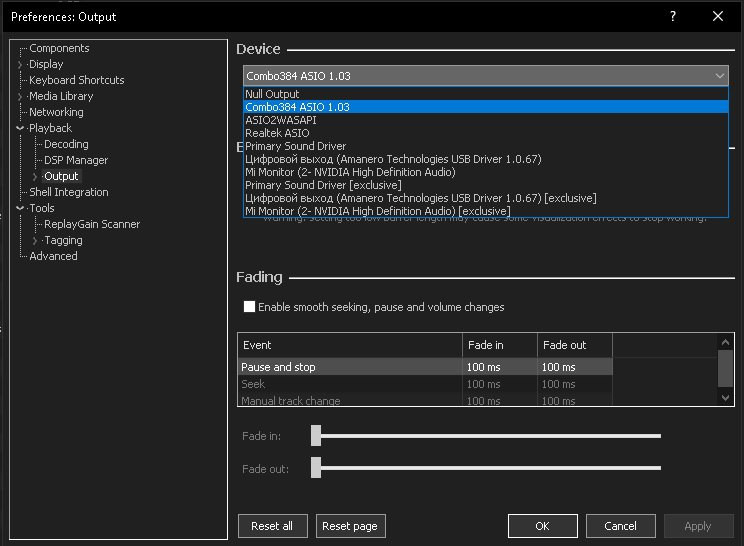The width and height of the screenshot is (744, 546).
Task: Click the Fade in slider handle
Action: point(316,436)
